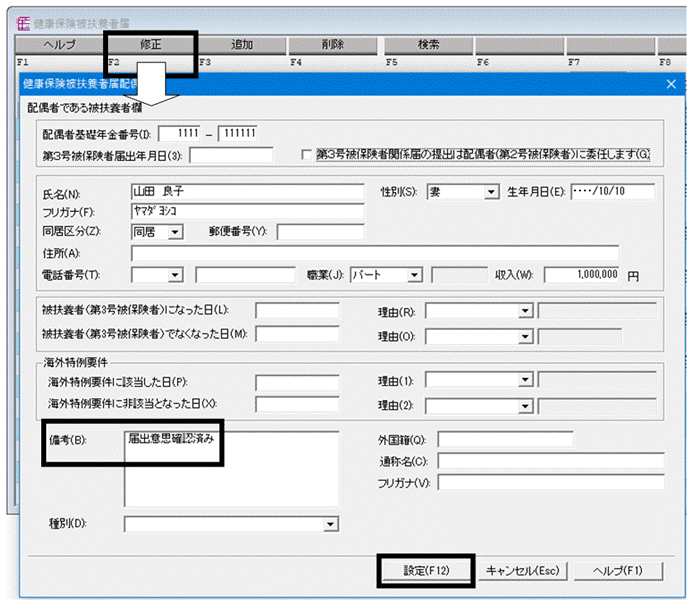The height and width of the screenshot is (602, 688).
Task: Close the 健康保険被扶養者届 dialog
Action: coord(671,84)
